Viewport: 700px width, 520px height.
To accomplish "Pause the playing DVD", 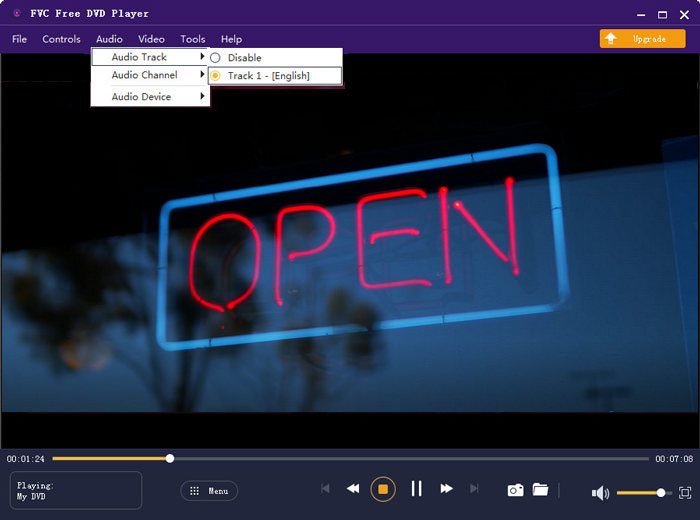I will [x=417, y=489].
